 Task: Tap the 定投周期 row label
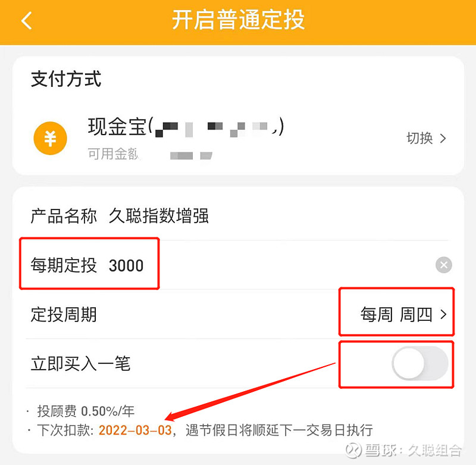coord(64,314)
